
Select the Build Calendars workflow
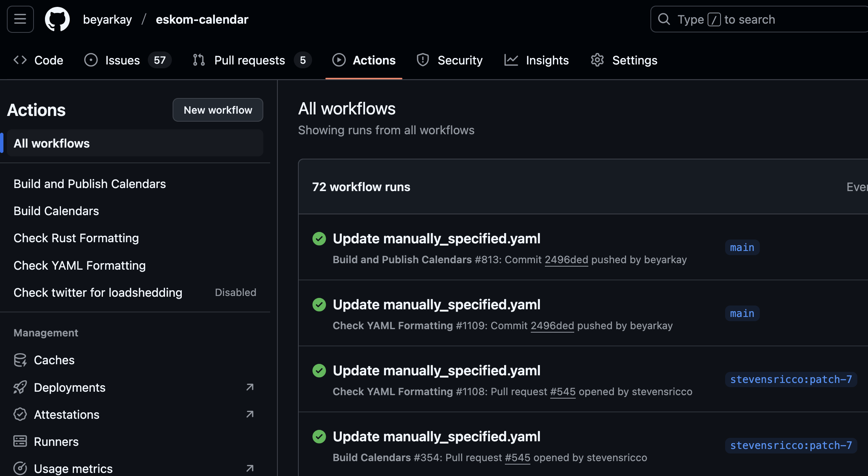(x=56, y=211)
